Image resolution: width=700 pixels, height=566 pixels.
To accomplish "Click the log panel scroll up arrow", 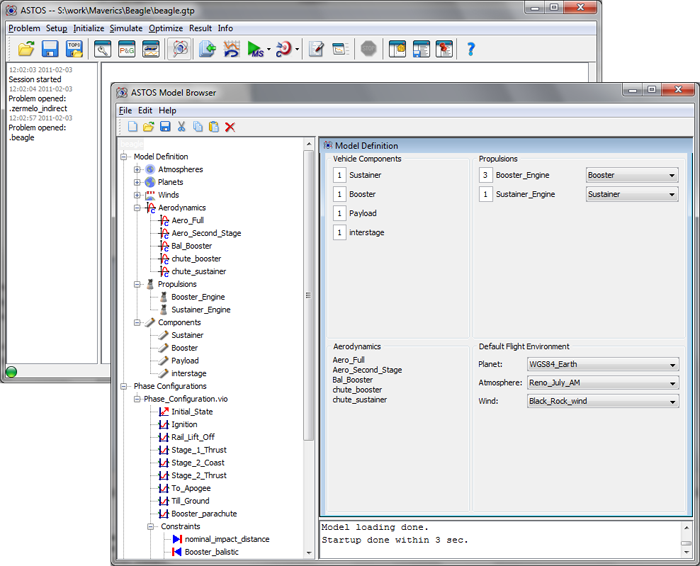I will tap(687, 528).
